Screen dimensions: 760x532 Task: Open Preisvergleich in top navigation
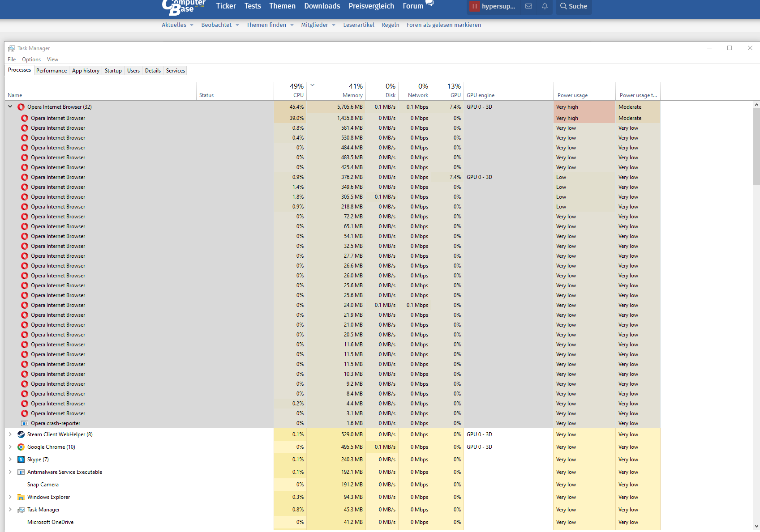click(371, 6)
